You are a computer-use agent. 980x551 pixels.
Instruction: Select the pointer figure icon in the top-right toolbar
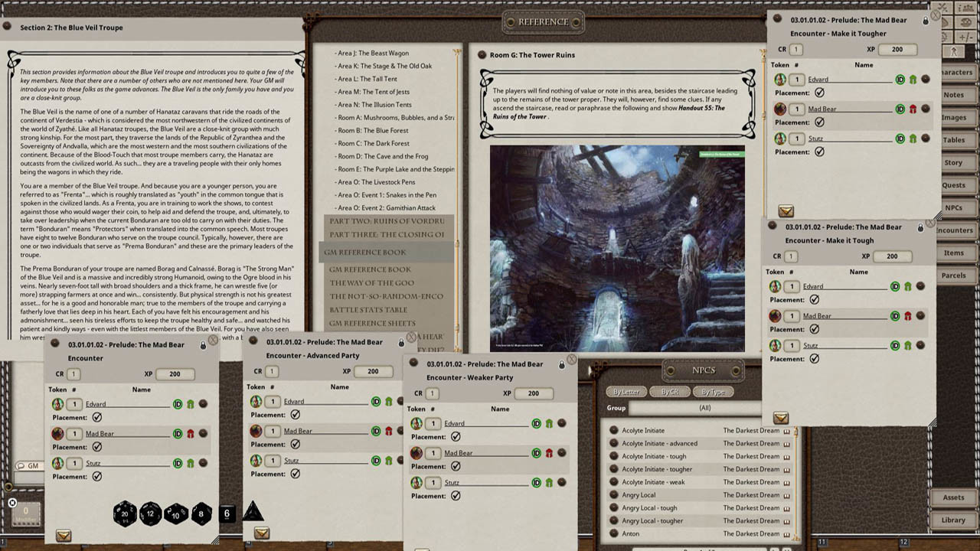click(954, 51)
